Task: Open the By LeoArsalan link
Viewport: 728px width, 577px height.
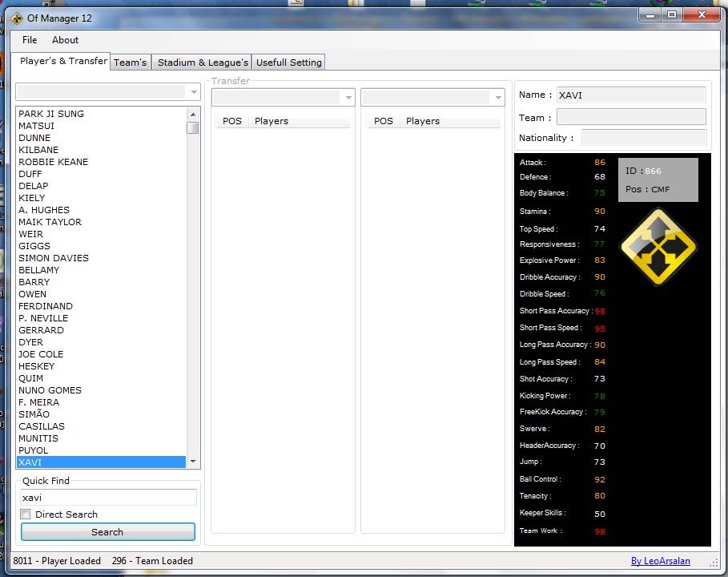Action: [660, 561]
